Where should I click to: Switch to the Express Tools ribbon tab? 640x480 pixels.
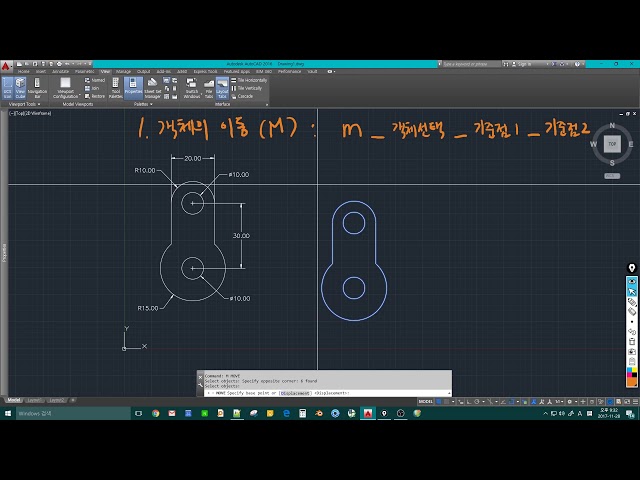point(205,71)
